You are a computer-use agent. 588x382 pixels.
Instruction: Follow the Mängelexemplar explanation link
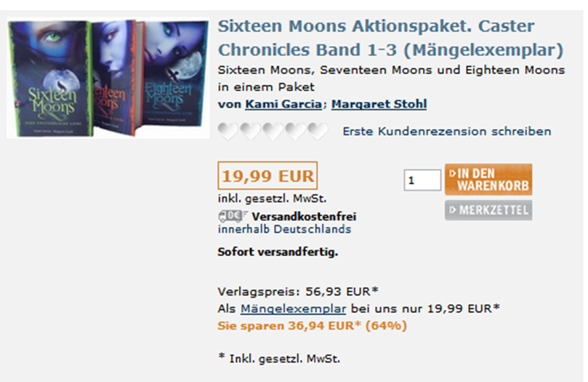293,309
